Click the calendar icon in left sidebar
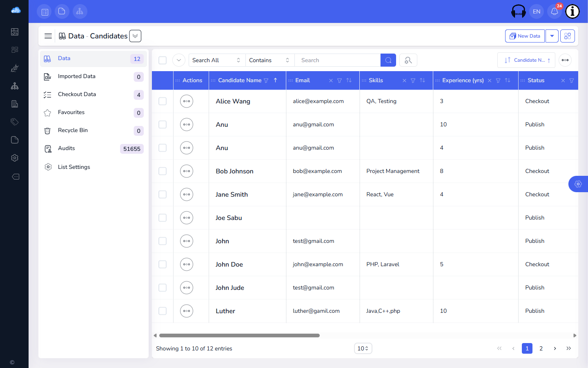588x368 pixels. pyautogui.click(x=15, y=32)
